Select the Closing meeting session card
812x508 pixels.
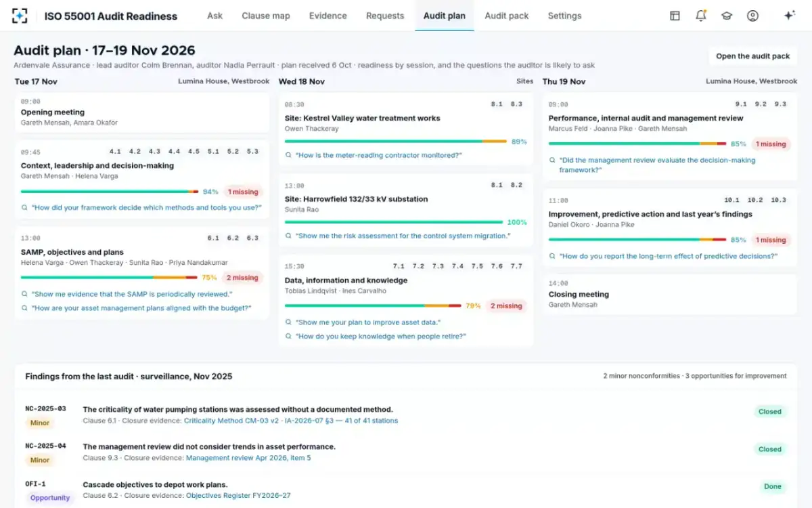pos(670,294)
